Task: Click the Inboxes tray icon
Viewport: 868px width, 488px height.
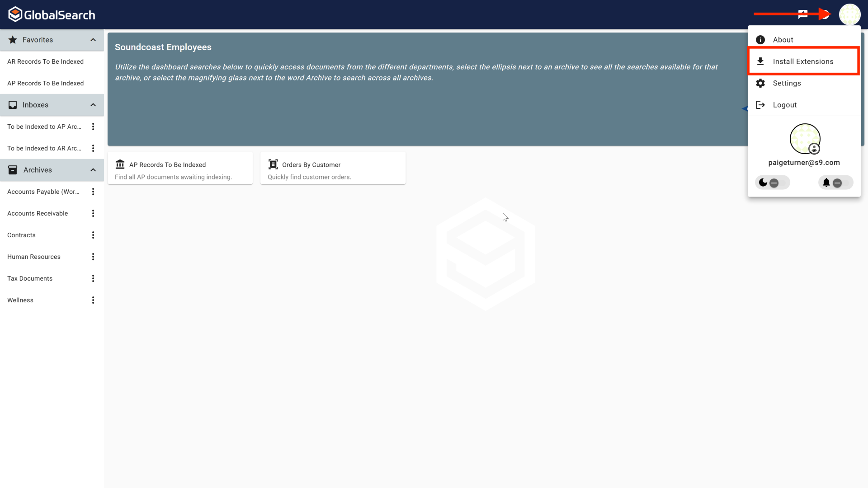Action: click(13, 105)
